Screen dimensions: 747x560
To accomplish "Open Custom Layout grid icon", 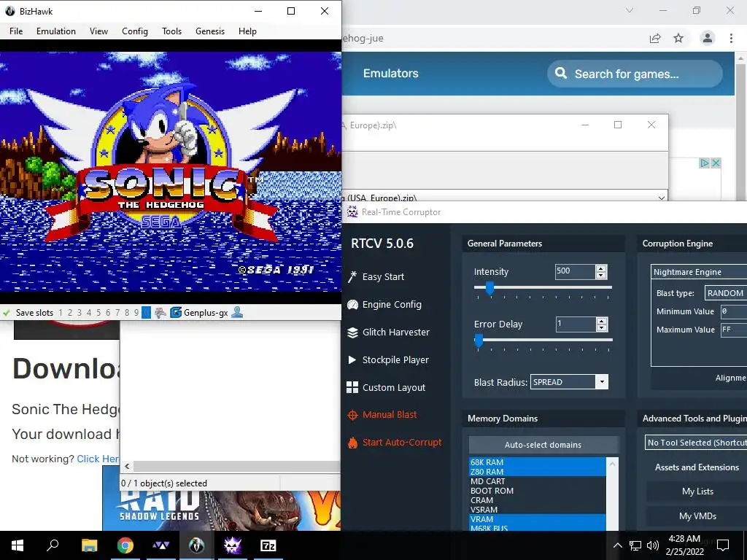I will [x=352, y=388].
